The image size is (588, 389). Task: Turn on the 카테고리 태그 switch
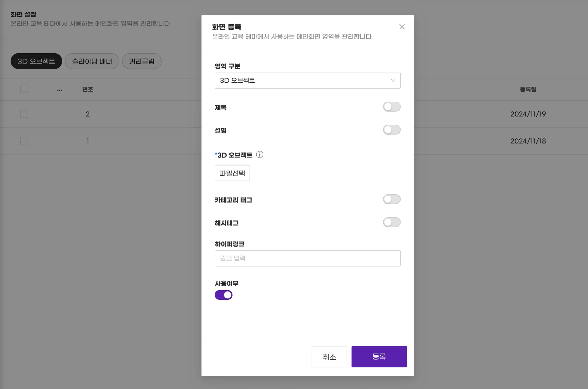(x=391, y=199)
